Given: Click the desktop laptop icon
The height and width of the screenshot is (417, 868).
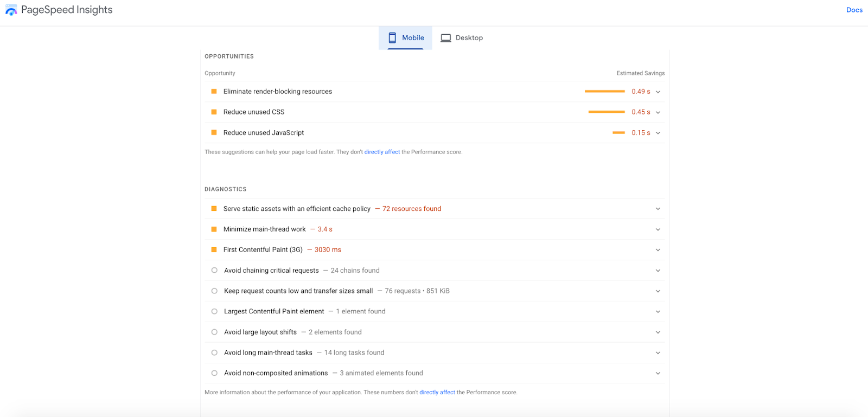Looking at the screenshot, I should (446, 38).
